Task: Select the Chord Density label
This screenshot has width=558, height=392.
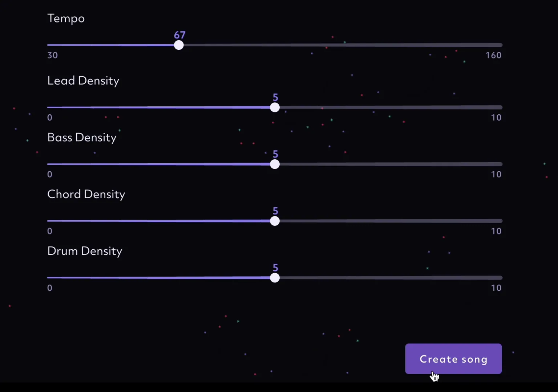Action: click(x=86, y=194)
